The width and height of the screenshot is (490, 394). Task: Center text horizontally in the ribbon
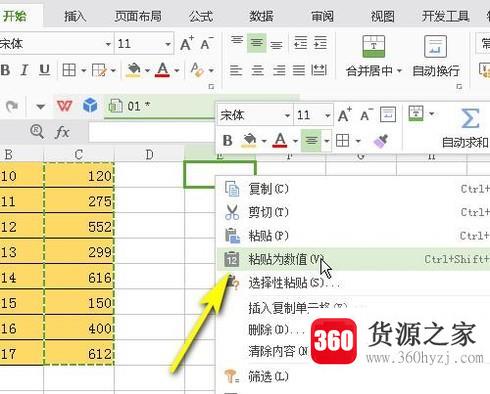point(257,70)
